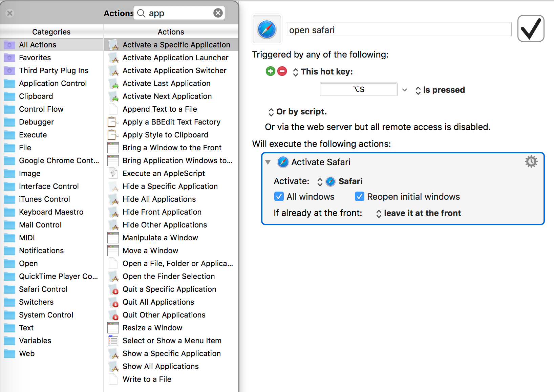Select the Safari Control category
The image size is (554, 392).
pos(52,289)
